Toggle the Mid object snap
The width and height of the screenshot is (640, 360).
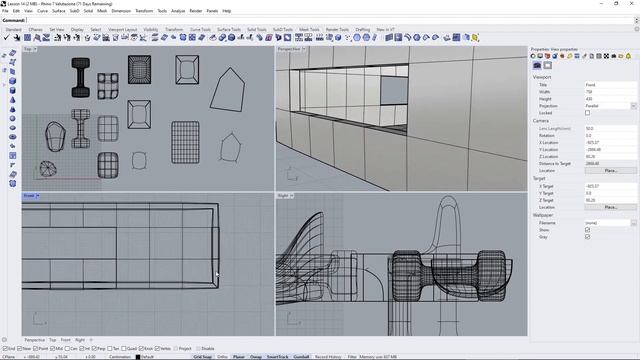pyautogui.click(x=54, y=349)
